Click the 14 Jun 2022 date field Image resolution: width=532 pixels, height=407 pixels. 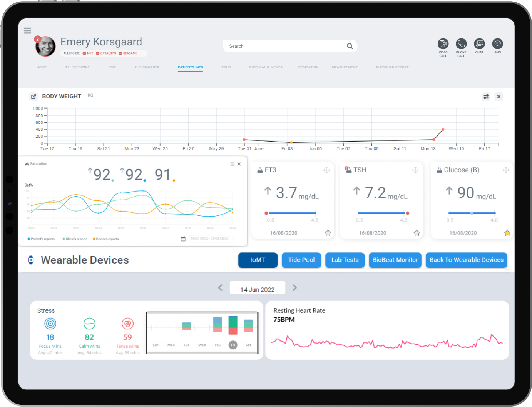pyautogui.click(x=258, y=288)
